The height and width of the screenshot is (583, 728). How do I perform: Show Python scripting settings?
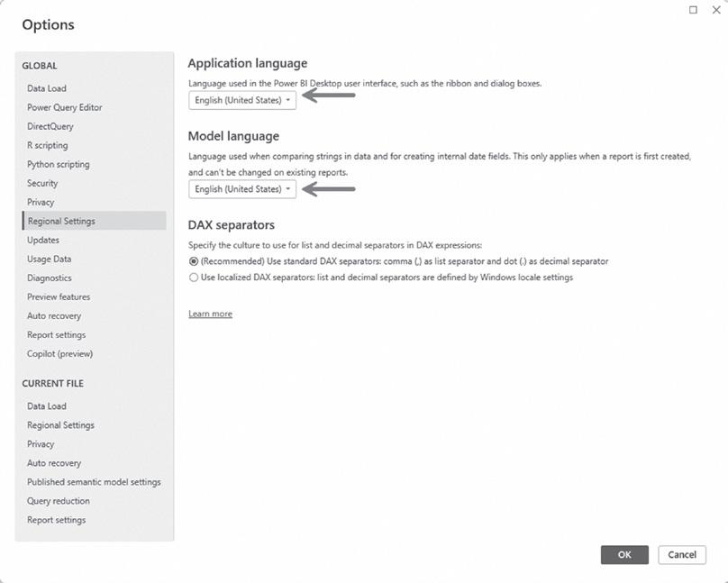59,164
